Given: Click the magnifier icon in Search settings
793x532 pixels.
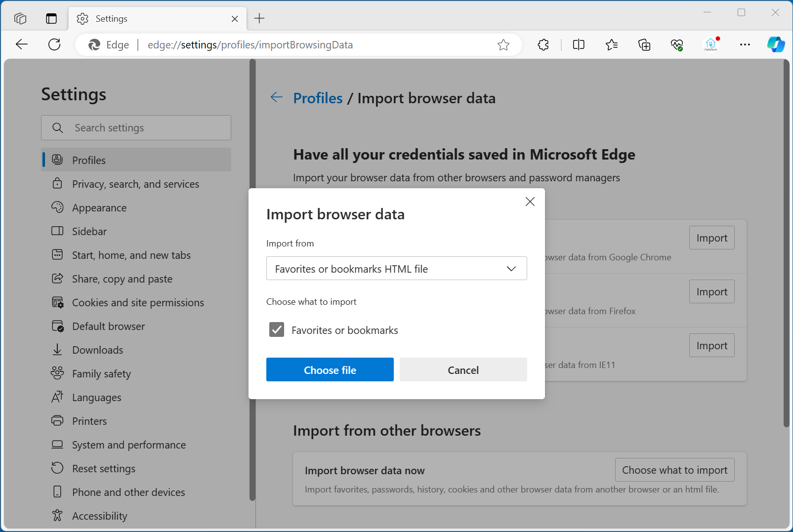Looking at the screenshot, I should (x=58, y=127).
